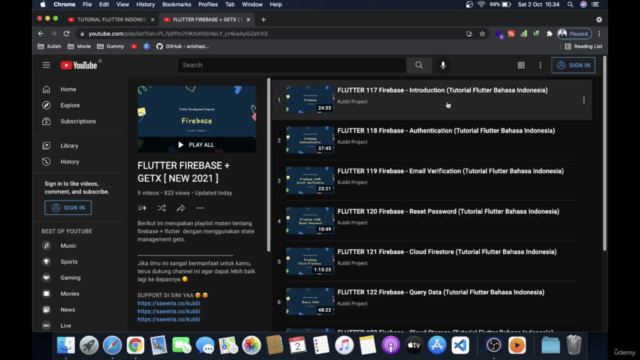
Task: Open action menu for FLUTTER 117 video
Action: (584, 100)
